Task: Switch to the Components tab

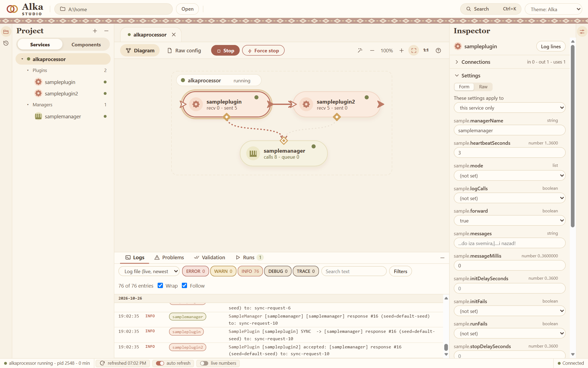Action: click(x=86, y=44)
